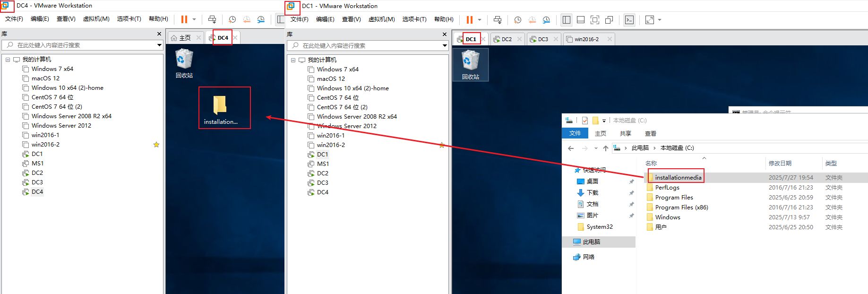
Task: Collapse 我的计算机 tree in DC4 library
Action: click(x=8, y=60)
